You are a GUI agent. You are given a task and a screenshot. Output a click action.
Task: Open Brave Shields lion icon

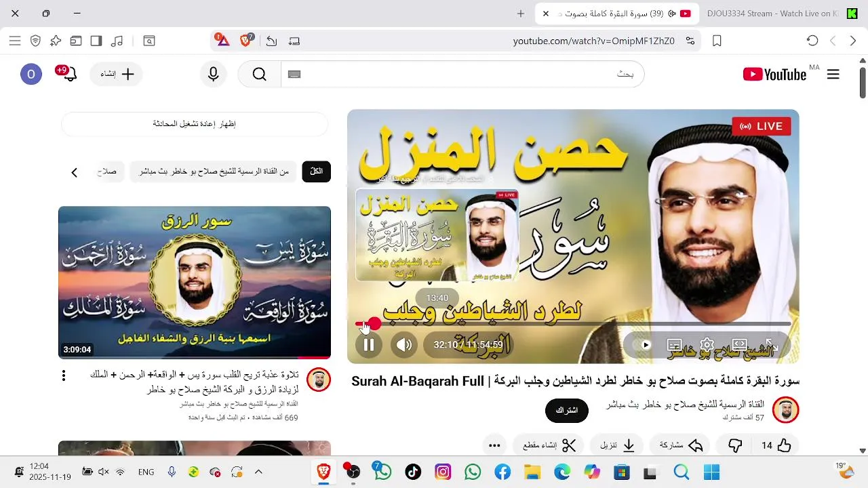pyautogui.click(x=246, y=40)
